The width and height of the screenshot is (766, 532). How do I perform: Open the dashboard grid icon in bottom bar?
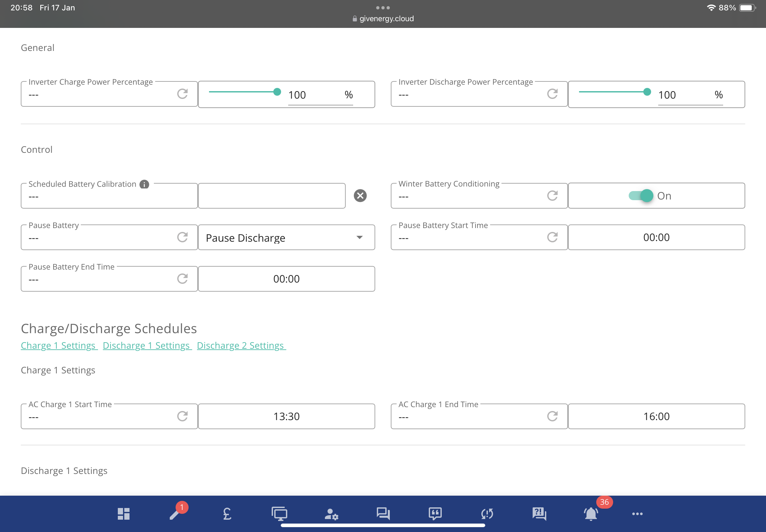123,514
